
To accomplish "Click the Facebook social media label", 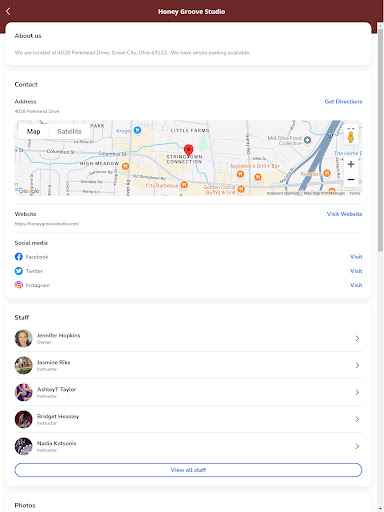I will (x=37, y=257).
